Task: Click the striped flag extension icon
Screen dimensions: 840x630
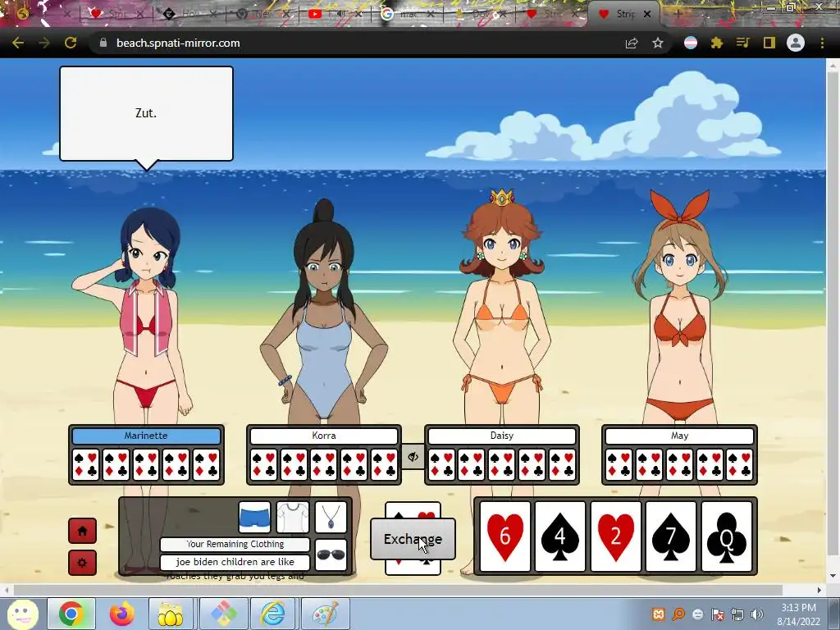Action: [x=691, y=43]
